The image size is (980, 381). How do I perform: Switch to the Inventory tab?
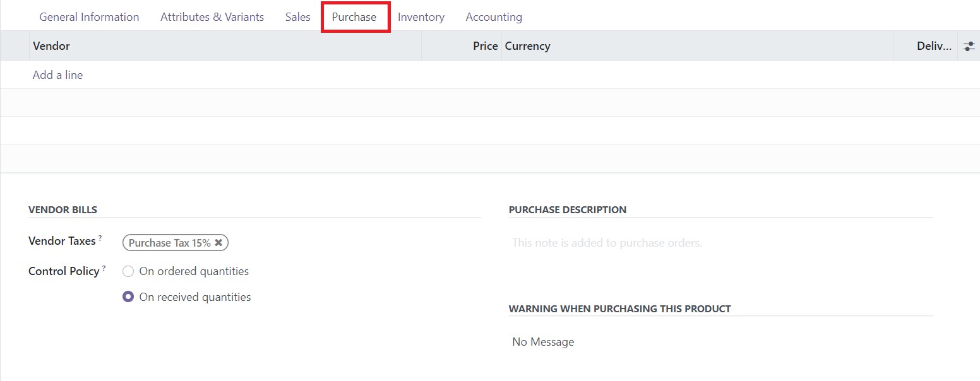pyautogui.click(x=421, y=17)
